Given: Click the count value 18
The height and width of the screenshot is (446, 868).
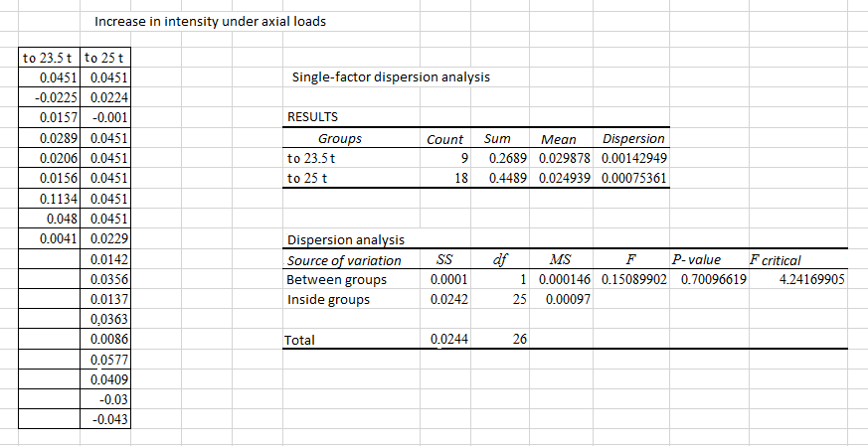Looking at the screenshot, I should click(461, 178).
